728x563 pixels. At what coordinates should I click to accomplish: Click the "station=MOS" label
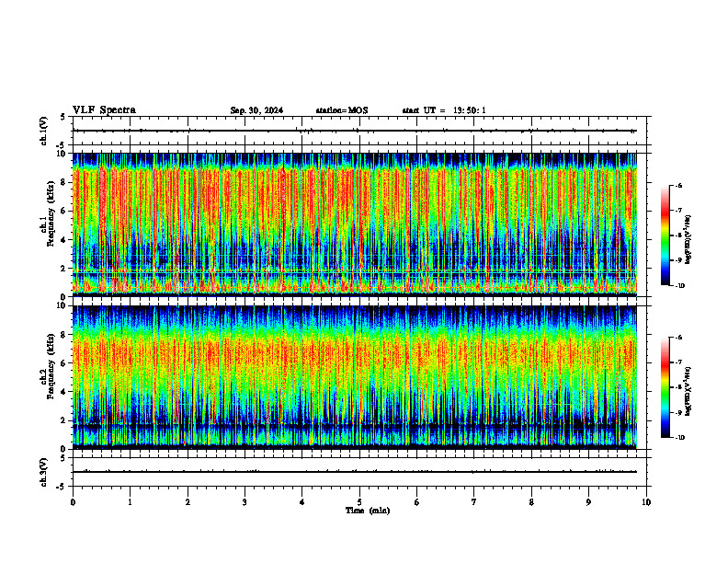click(342, 110)
